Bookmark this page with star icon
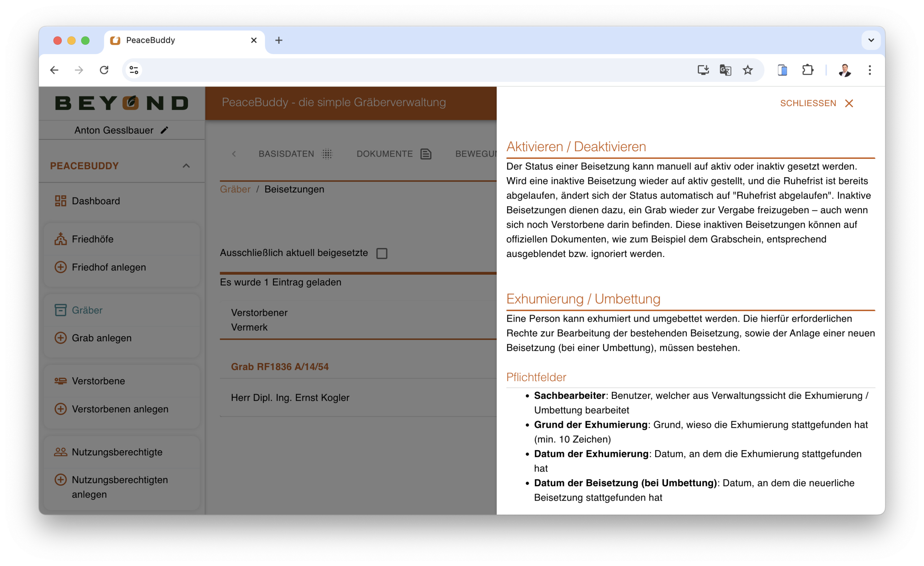The width and height of the screenshot is (924, 566). pyautogui.click(x=748, y=70)
